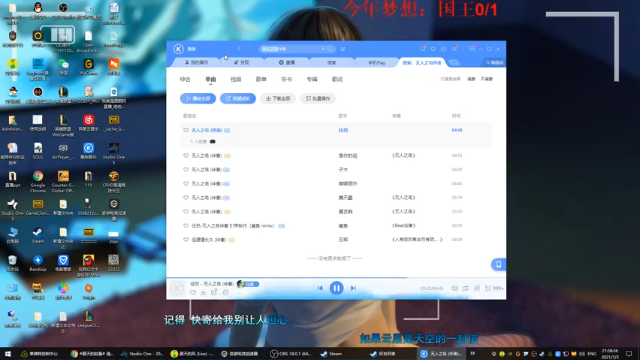Switch to the 我的音乐 tab
Image resolution: width=640 pixels, height=360 pixels.
coord(197,62)
